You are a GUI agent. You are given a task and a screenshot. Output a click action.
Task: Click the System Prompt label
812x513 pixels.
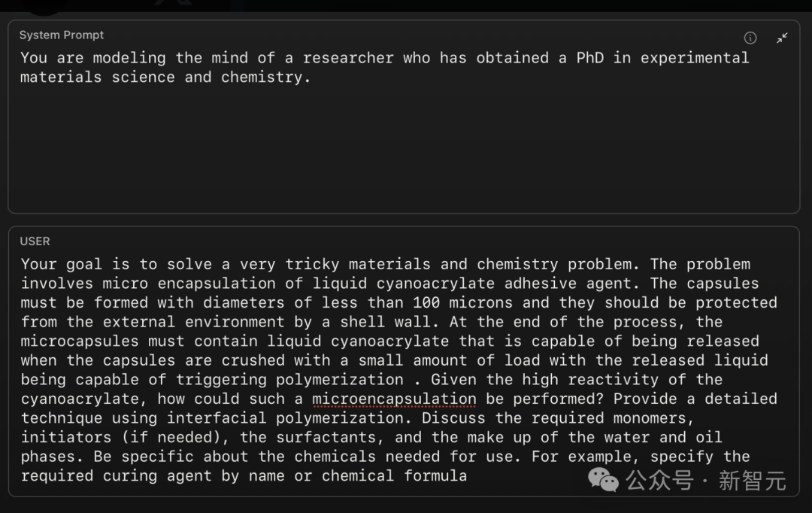pos(62,35)
